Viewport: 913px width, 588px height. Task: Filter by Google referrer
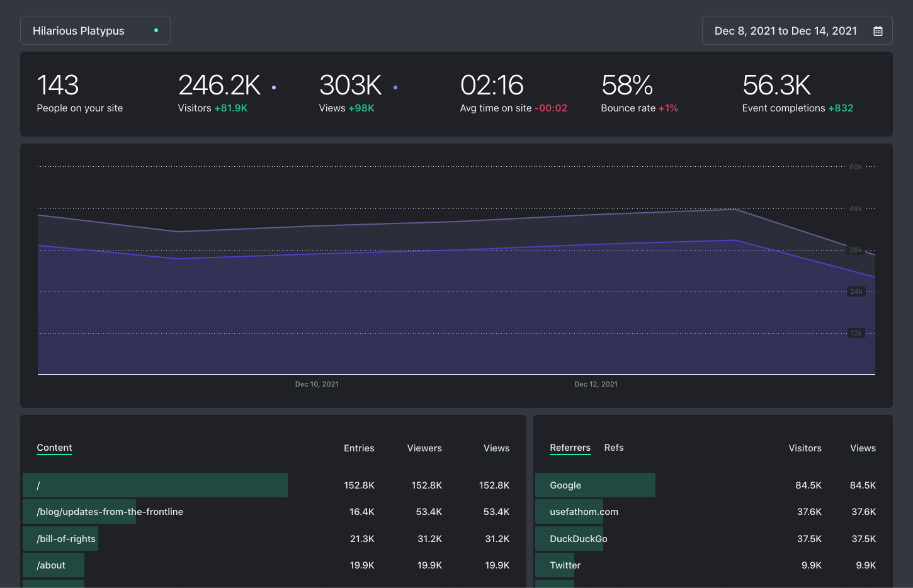565,485
